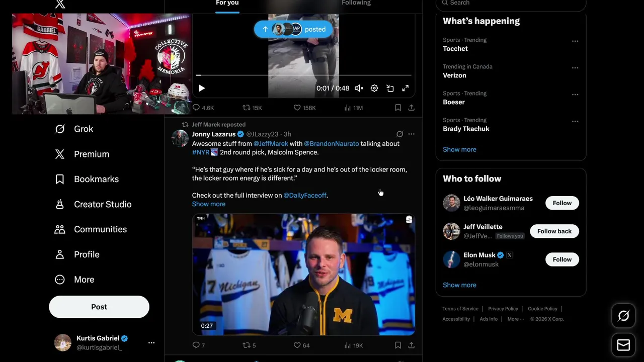Screen dimensions: 644x362
Task: Like the post with 158K likes
Action: coord(304,108)
